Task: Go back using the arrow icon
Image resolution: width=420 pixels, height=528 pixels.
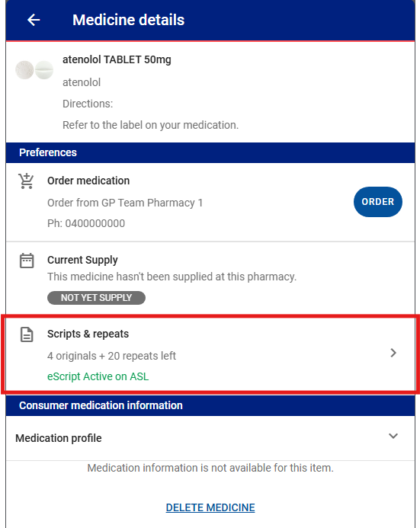Action: 34,20
